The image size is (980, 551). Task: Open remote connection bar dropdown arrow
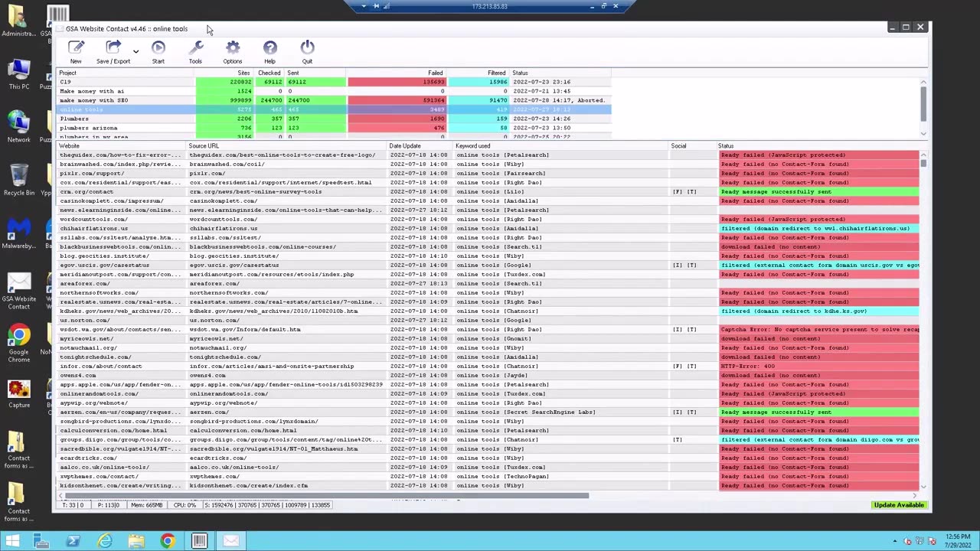click(x=364, y=6)
